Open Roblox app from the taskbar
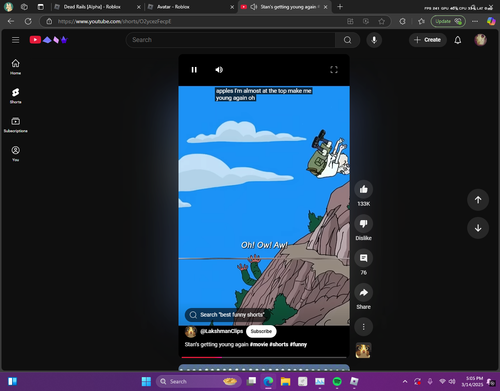 354,381
